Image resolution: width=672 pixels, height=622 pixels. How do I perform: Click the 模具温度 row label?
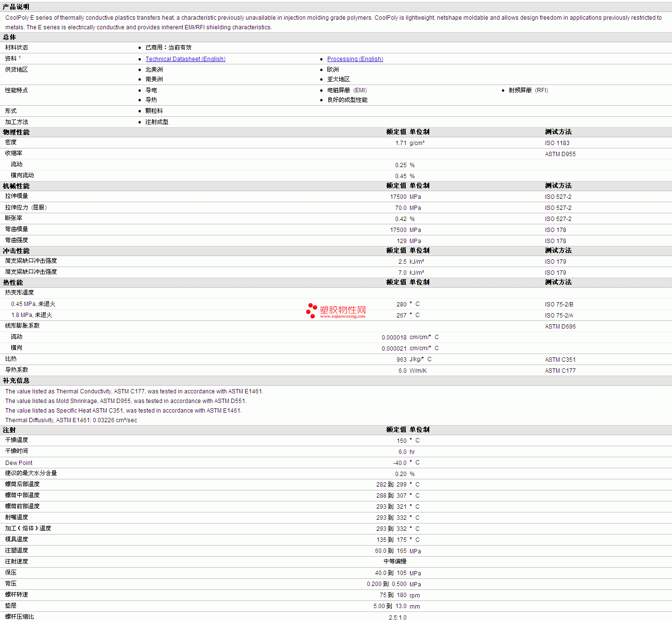[17, 539]
